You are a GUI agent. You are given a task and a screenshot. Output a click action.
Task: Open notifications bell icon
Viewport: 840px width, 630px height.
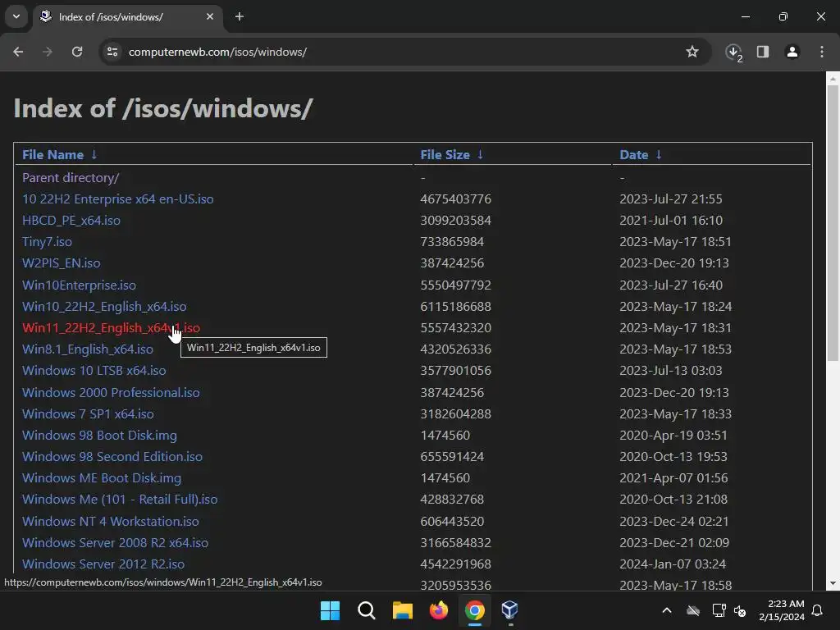click(818, 610)
